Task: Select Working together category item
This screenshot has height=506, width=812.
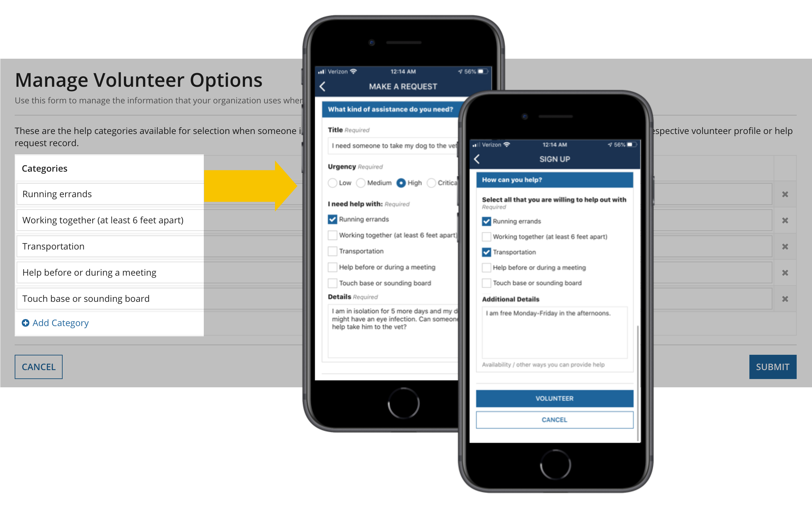Action: (x=104, y=220)
